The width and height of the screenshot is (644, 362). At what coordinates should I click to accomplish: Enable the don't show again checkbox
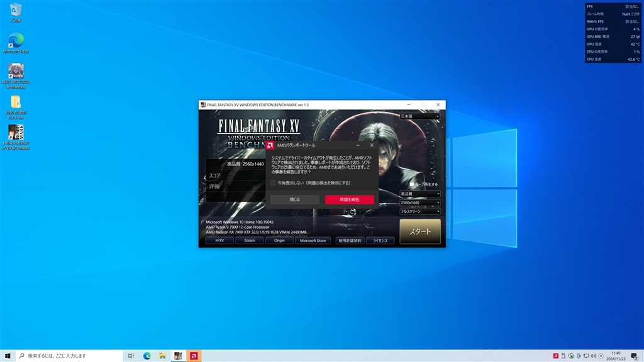pyautogui.click(x=273, y=183)
